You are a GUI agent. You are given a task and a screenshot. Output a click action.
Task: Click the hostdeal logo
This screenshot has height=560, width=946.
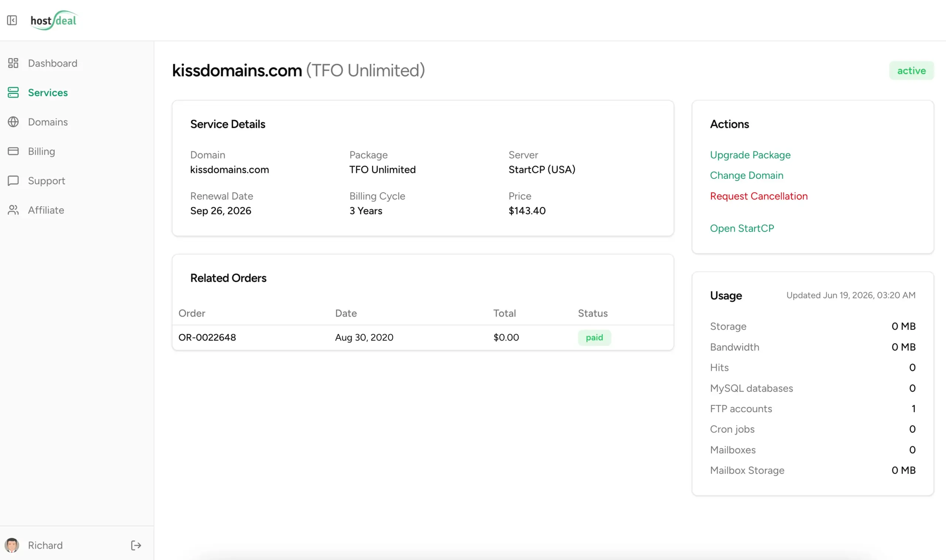(x=54, y=20)
